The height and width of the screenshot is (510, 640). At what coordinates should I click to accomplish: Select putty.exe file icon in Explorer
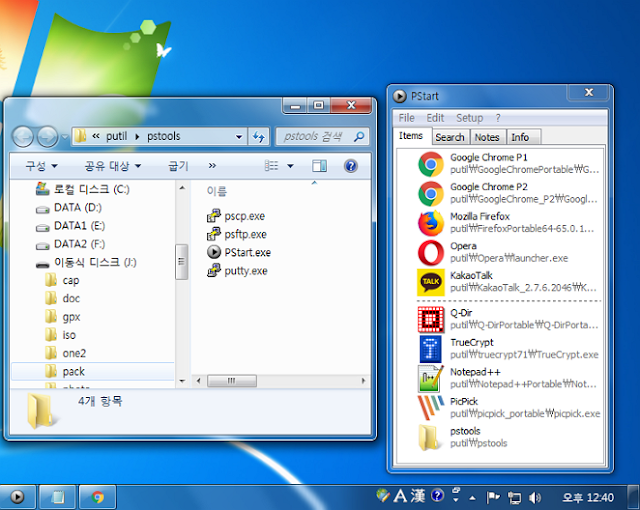(x=213, y=271)
